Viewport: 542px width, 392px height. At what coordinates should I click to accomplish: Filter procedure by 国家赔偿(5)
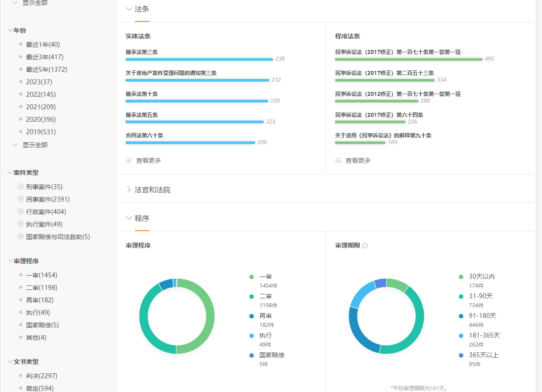click(42, 325)
